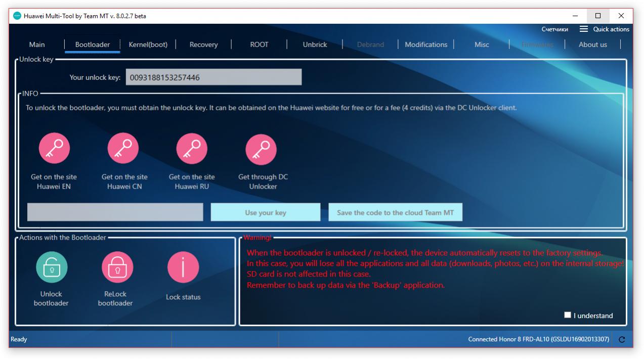Go to the Recovery tab
The height and width of the screenshot is (359, 644).
coord(204,44)
